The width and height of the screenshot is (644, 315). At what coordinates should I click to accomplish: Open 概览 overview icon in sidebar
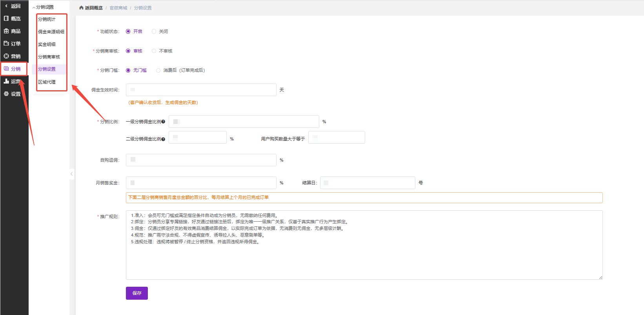(6, 18)
